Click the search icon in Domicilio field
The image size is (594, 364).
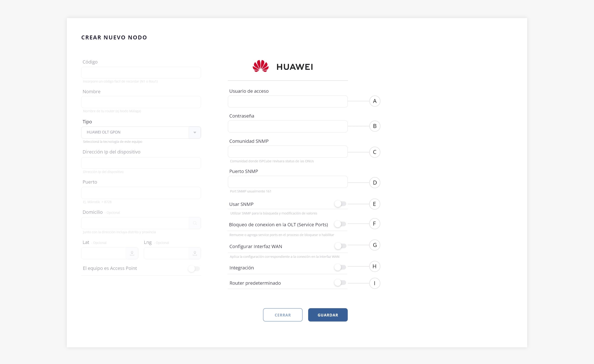pos(195,223)
